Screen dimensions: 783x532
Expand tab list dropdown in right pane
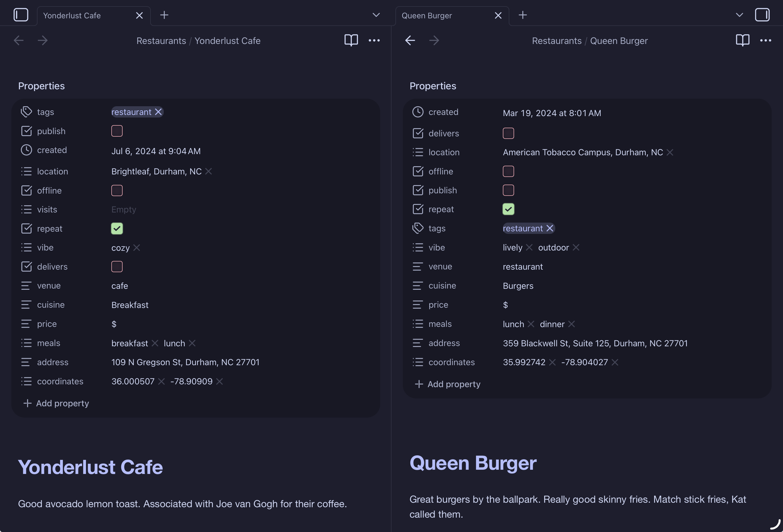coord(739,15)
